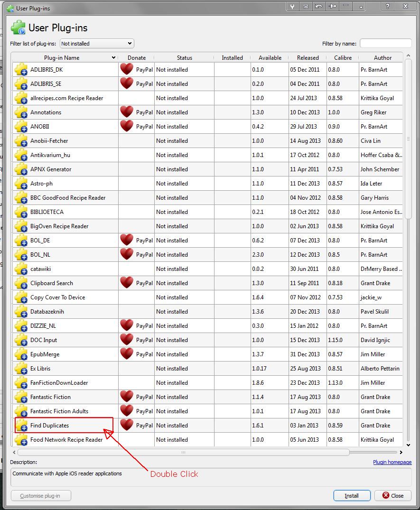Click the pin icon in title bar
420x510 pixels.
click(x=332, y=6)
